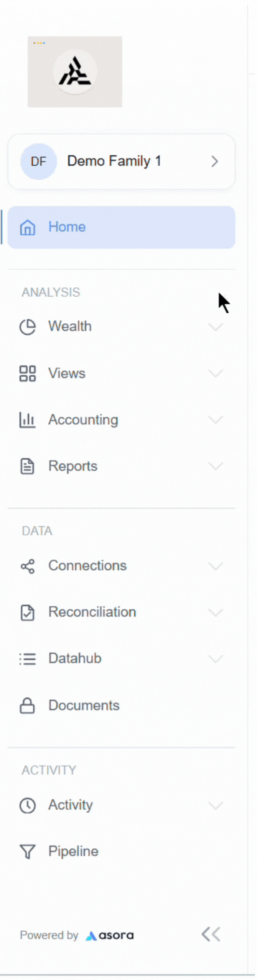Collapse the sidebar with double-chevron
The width and height of the screenshot is (257, 980).
pyautogui.click(x=211, y=934)
